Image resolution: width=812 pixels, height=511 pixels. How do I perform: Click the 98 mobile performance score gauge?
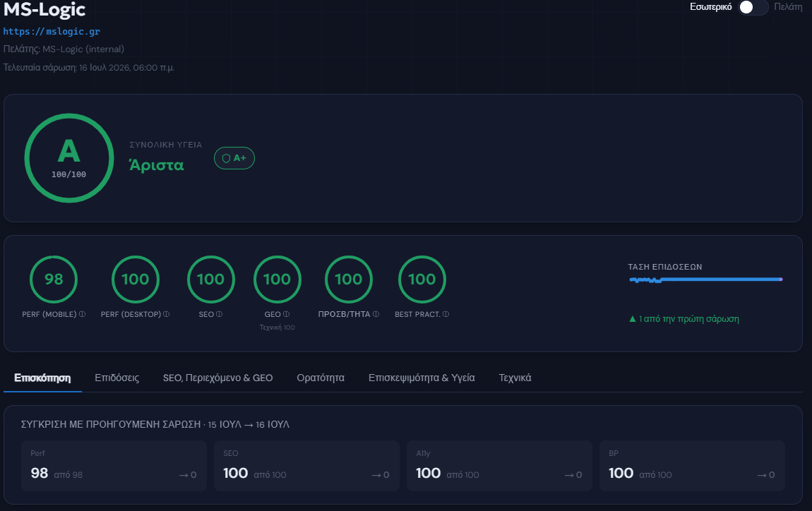54,279
